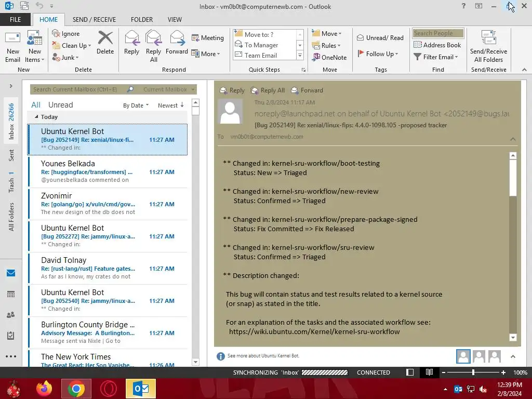Collapse the Today group
This screenshot has width=532, height=399.
pos(36,117)
